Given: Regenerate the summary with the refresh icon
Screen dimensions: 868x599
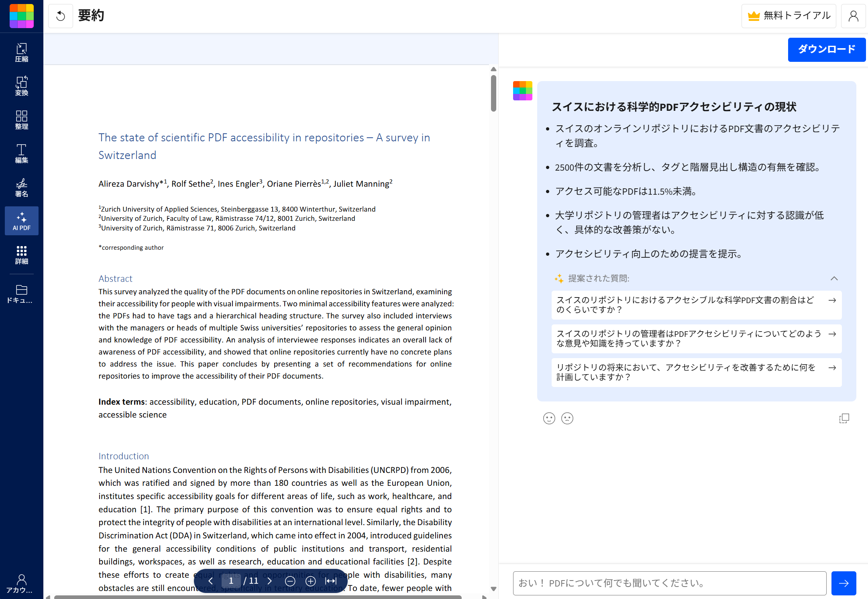Looking at the screenshot, I should click(60, 16).
